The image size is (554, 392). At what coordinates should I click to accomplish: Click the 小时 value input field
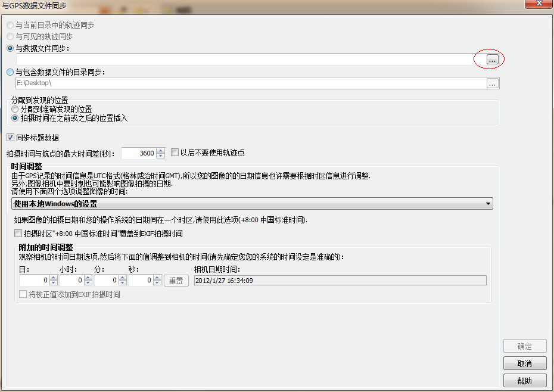(x=71, y=281)
